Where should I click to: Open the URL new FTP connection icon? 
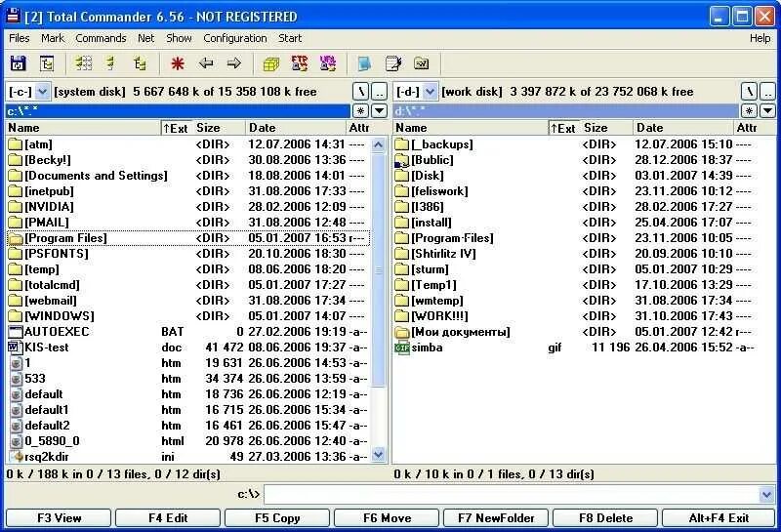[x=328, y=63]
